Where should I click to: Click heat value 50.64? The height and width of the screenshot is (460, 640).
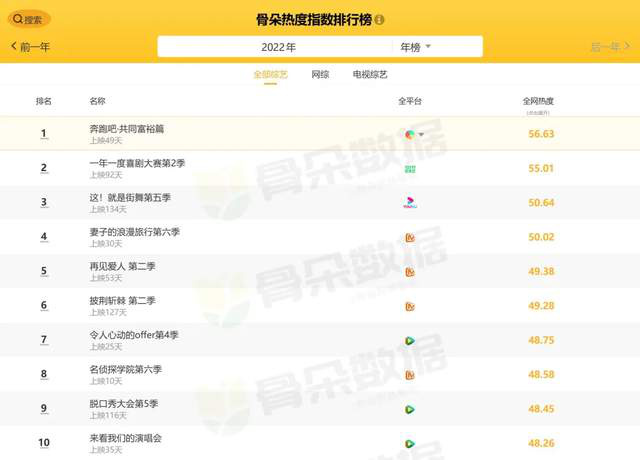(541, 202)
